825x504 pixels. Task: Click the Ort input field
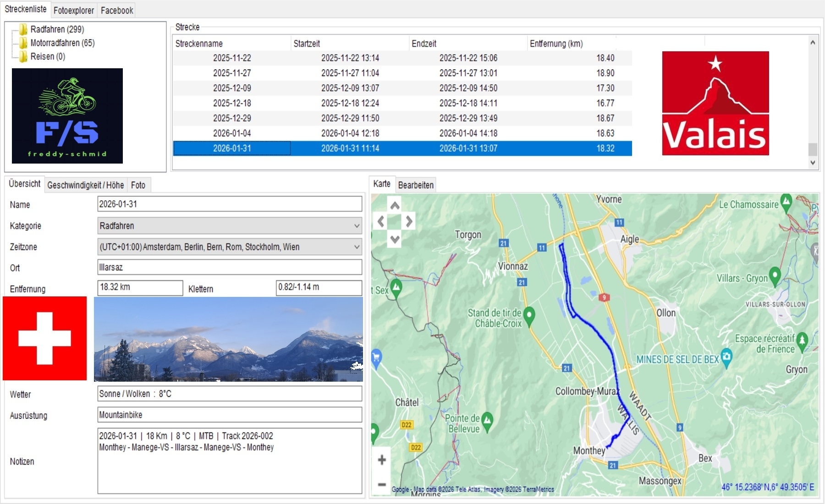[x=230, y=268]
